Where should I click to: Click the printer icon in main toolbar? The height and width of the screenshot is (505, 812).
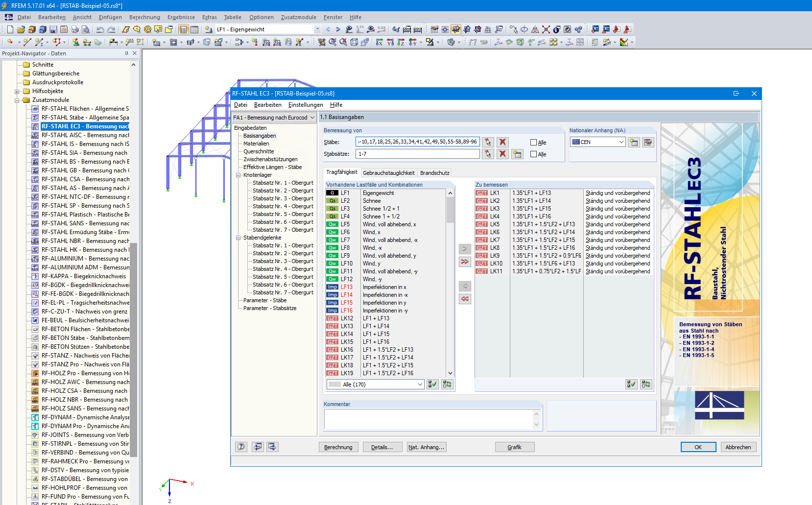click(74, 29)
